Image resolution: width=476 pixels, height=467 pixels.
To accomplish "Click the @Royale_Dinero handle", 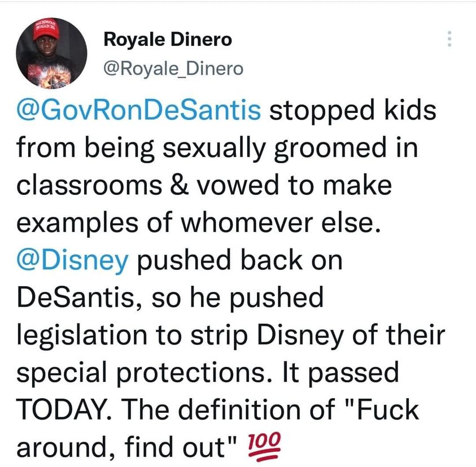I will click(173, 69).
